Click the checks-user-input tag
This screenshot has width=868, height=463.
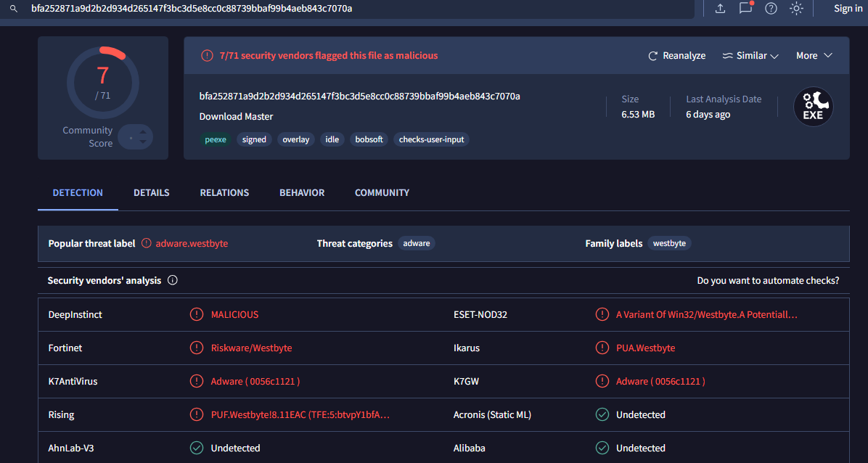click(432, 139)
